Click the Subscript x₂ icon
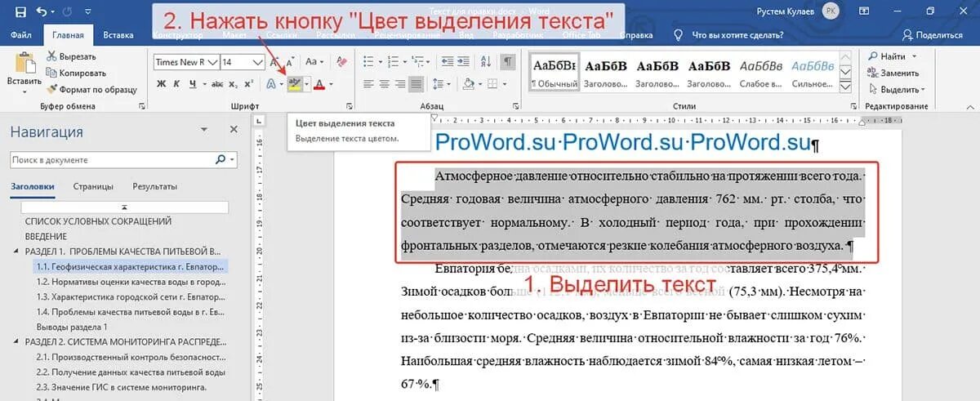This screenshot has height=401, width=980. (x=234, y=83)
